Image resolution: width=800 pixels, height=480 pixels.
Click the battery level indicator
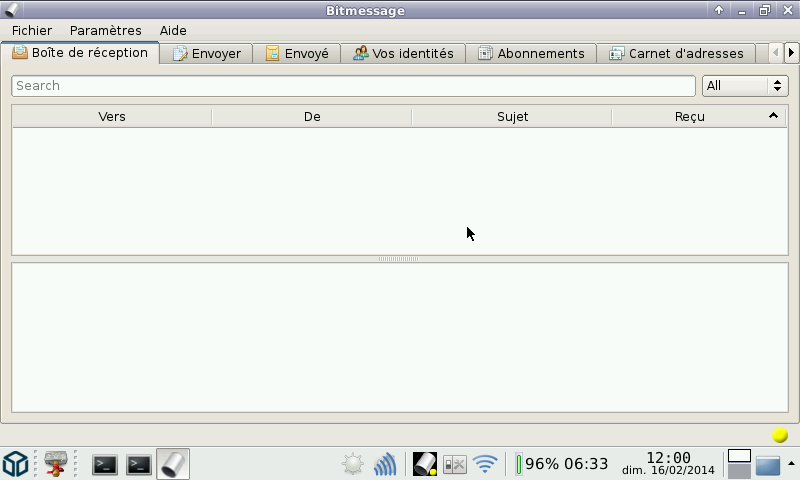[562, 464]
